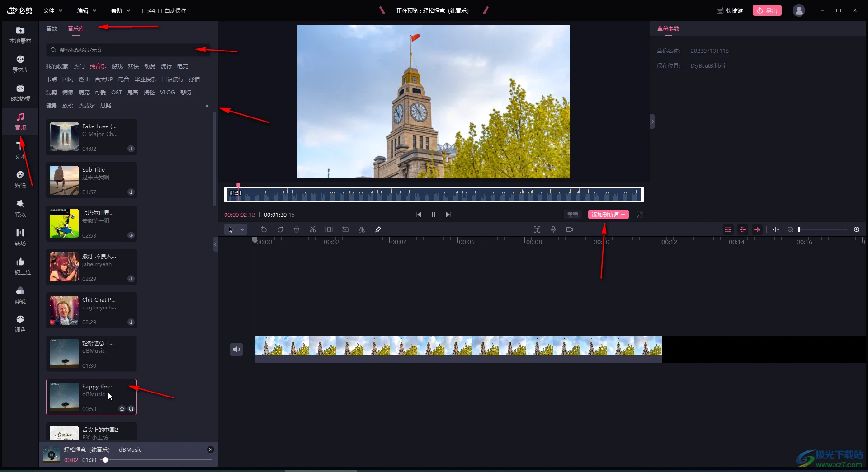
Task: Collapse the music category tag list
Action: [x=207, y=106]
